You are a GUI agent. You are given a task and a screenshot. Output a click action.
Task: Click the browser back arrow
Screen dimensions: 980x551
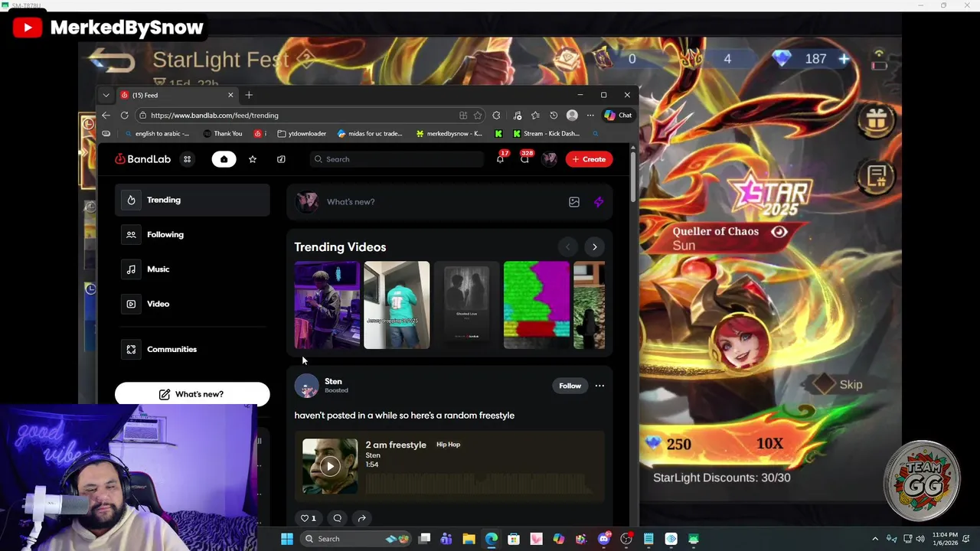coord(106,116)
